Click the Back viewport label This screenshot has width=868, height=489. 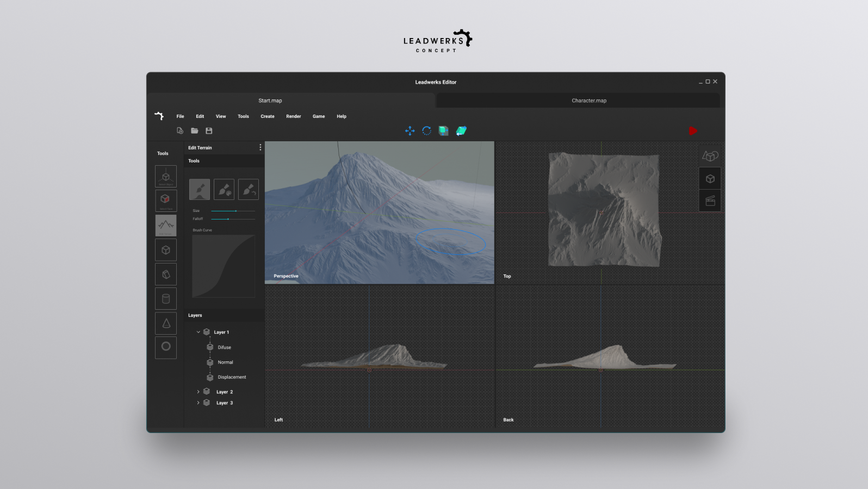click(509, 419)
